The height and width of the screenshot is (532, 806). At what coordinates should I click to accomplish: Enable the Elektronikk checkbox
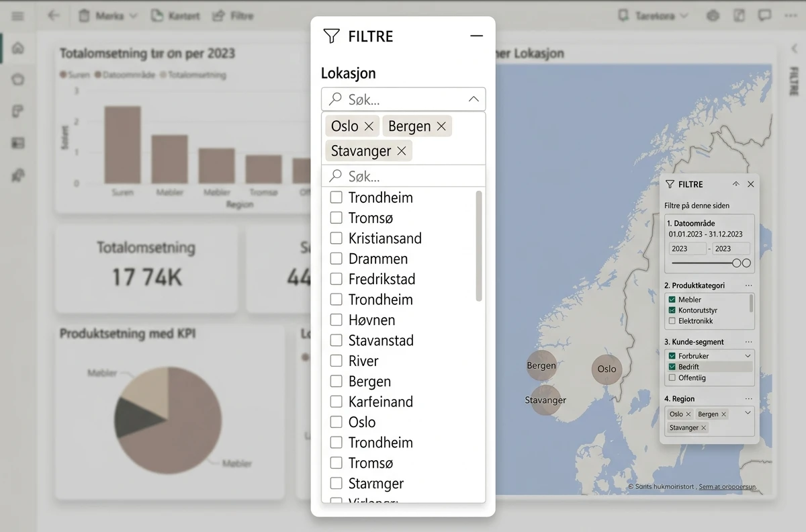tap(672, 321)
